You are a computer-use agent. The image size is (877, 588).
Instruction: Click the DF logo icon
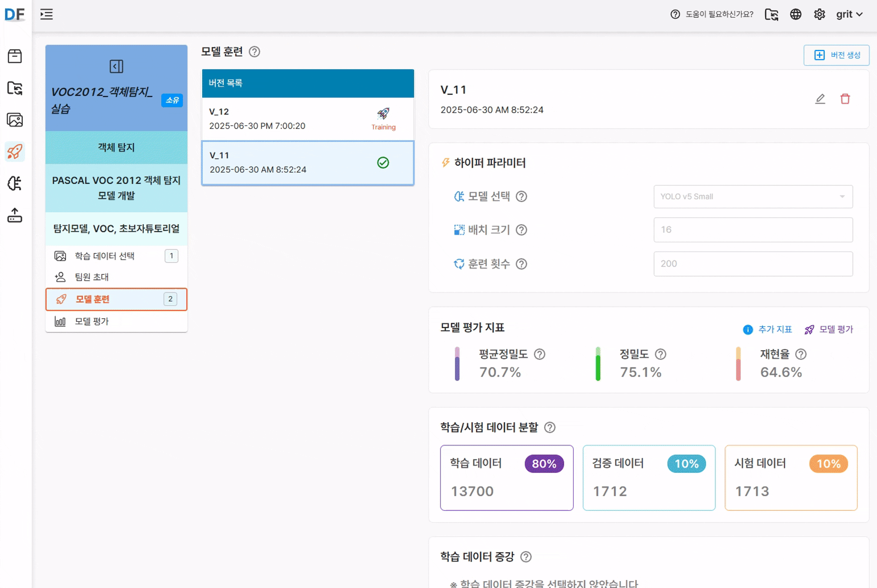(15, 15)
